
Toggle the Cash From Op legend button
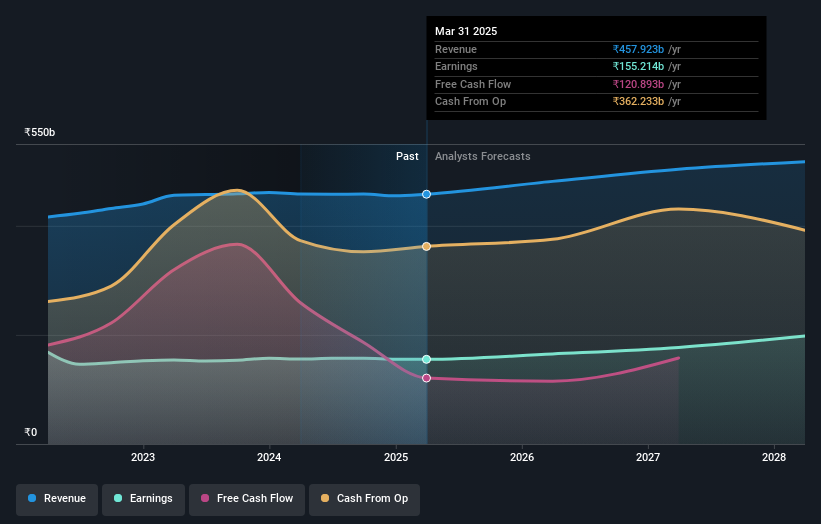point(364,499)
